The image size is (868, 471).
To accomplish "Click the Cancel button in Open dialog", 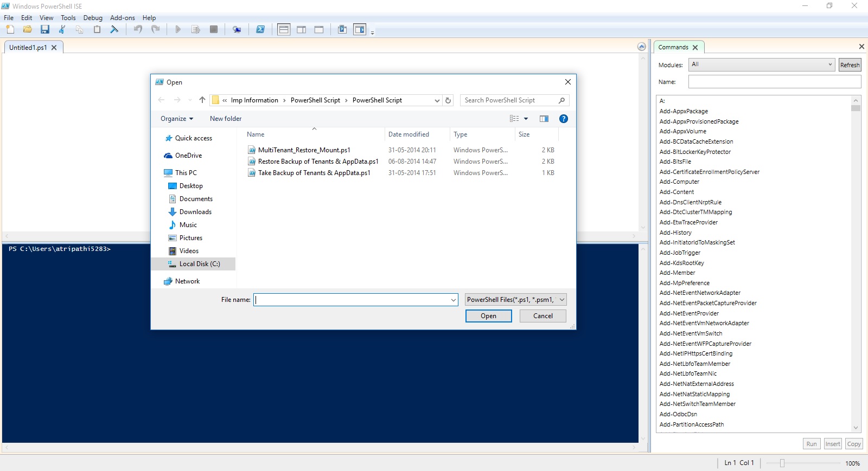I will click(x=542, y=316).
